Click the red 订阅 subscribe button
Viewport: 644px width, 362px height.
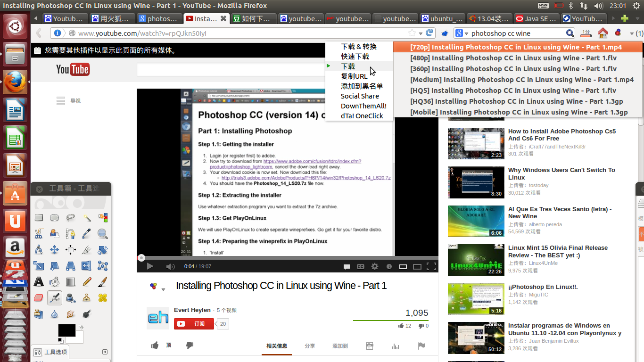194,324
